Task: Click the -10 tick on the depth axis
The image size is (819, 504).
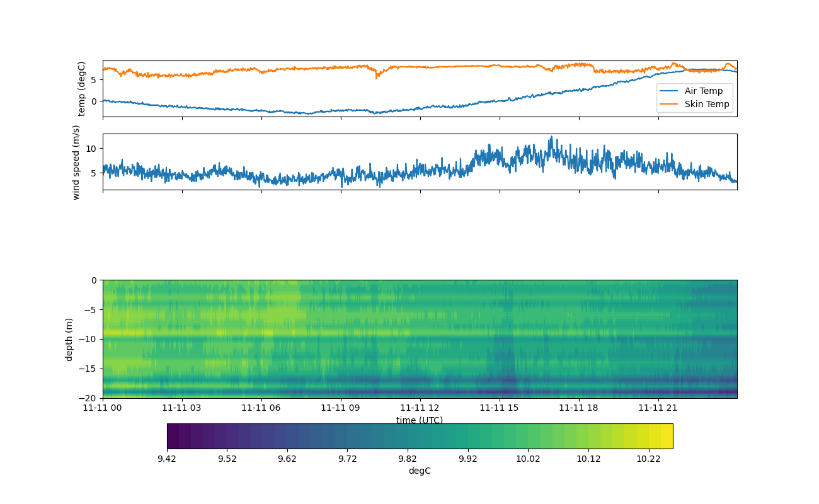Action: coord(91,339)
